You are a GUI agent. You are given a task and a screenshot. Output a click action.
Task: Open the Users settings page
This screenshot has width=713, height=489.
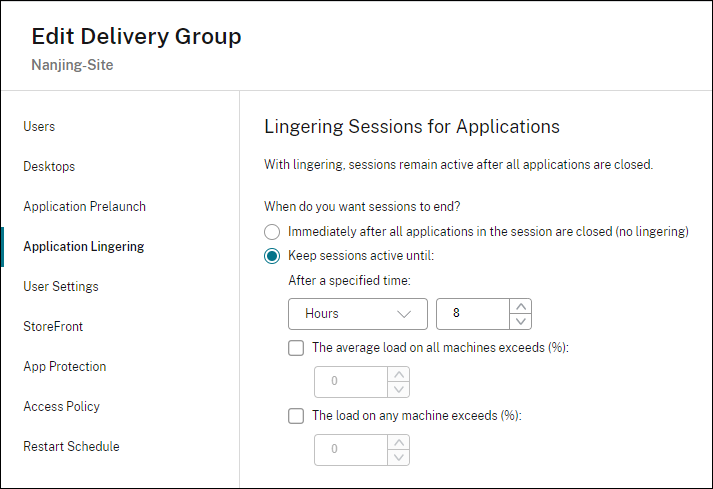(x=39, y=127)
